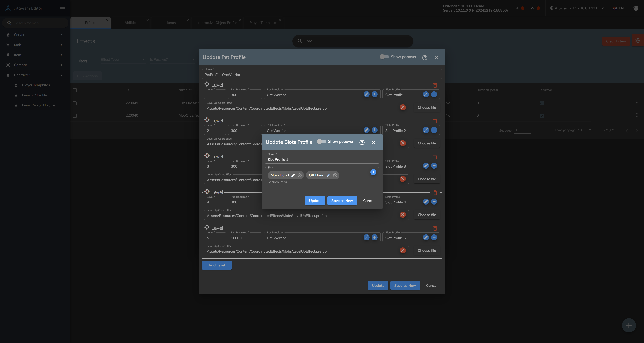
Task: Click the Add Level button
Action: [x=217, y=265]
